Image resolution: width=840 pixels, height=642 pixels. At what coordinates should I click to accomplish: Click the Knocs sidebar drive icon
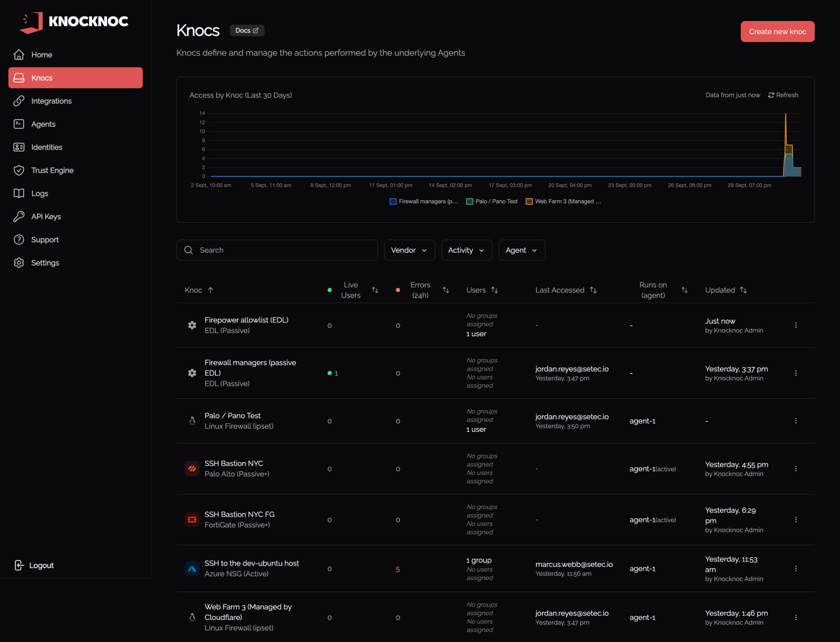pos(19,78)
